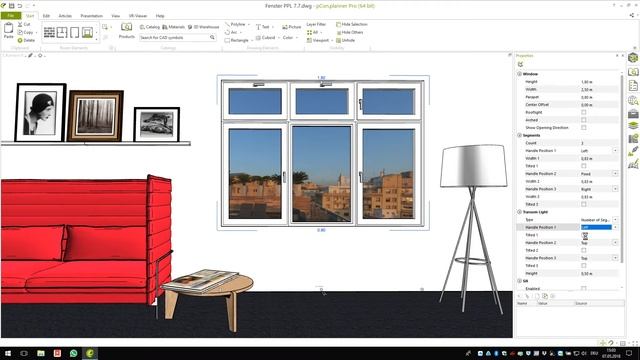This screenshot has height=360, width=640.
Task: Click the properties panel refresh/edit icon
Action: (520, 64)
